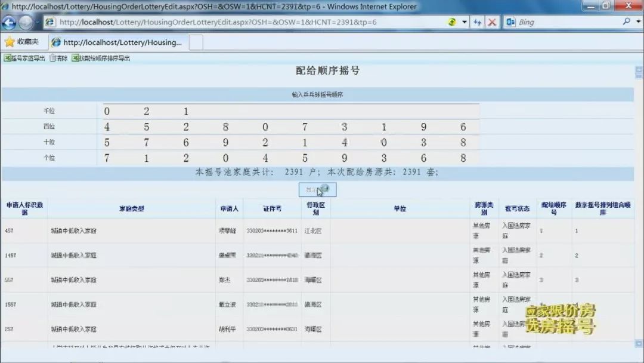The width and height of the screenshot is (644, 363).
Task: Open the 收藏夹 favorites star
Action: 10,42
